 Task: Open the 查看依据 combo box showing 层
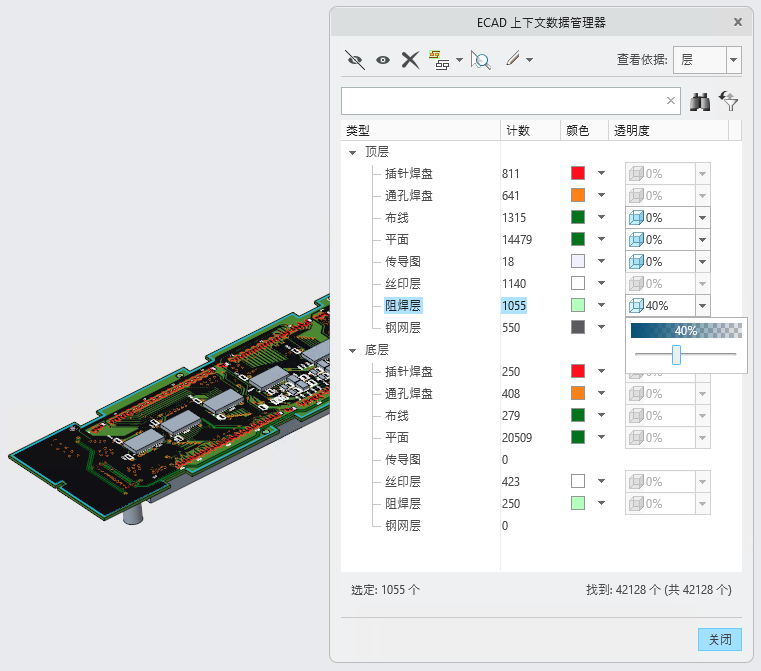coord(707,60)
